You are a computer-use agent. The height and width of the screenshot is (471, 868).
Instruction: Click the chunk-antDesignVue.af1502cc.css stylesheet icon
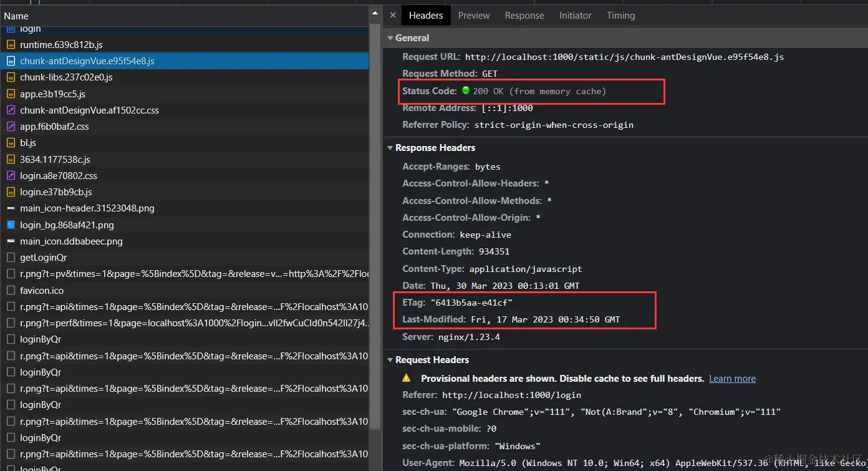[x=11, y=110]
